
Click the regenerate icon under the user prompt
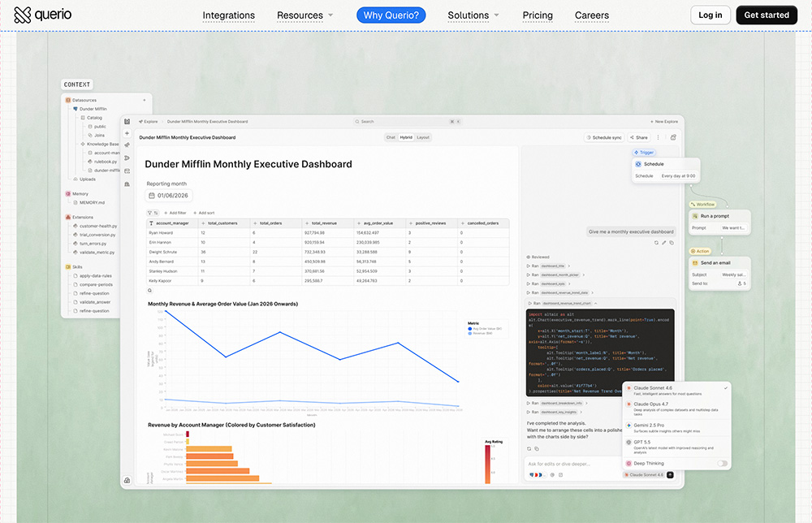657,243
